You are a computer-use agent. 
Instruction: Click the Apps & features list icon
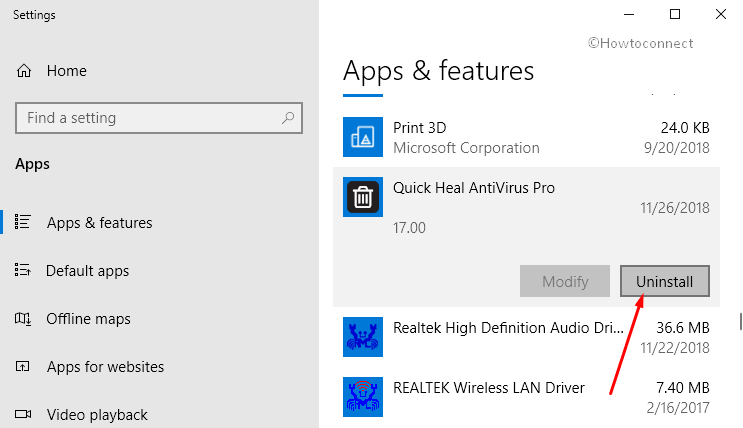(23, 222)
